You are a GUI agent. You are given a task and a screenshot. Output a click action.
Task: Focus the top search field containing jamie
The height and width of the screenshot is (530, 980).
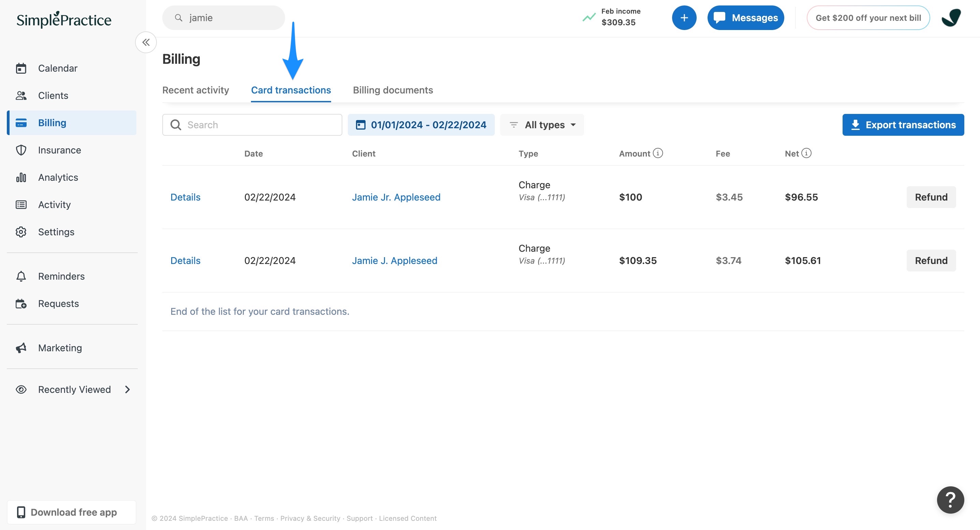223,18
